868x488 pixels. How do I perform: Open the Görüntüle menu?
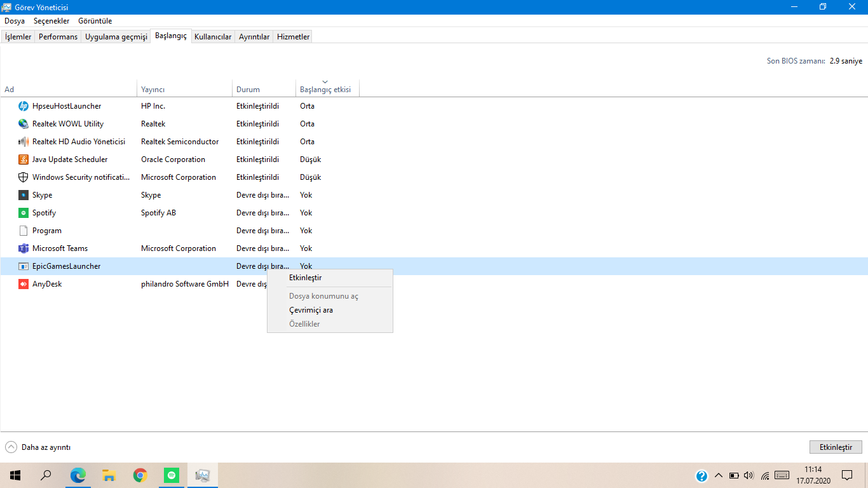click(x=95, y=21)
